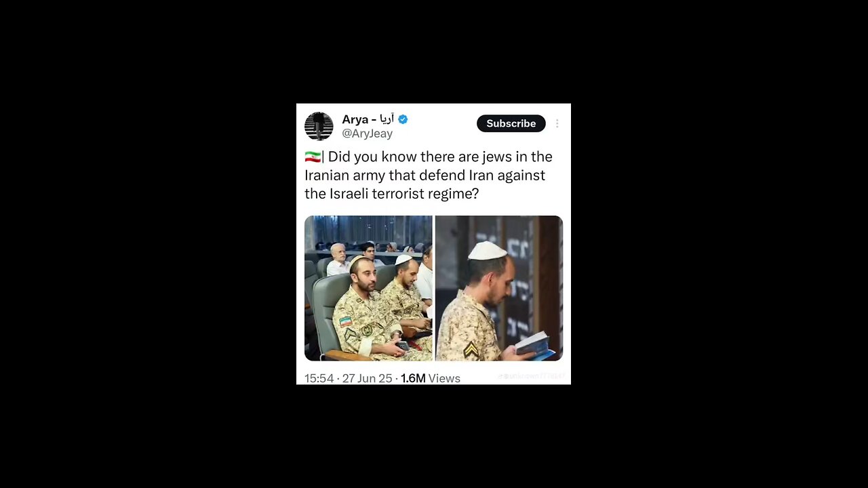Screen dimensions: 868x488
Task: Click the Persian name text beside Arya
Action: coord(387,119)
